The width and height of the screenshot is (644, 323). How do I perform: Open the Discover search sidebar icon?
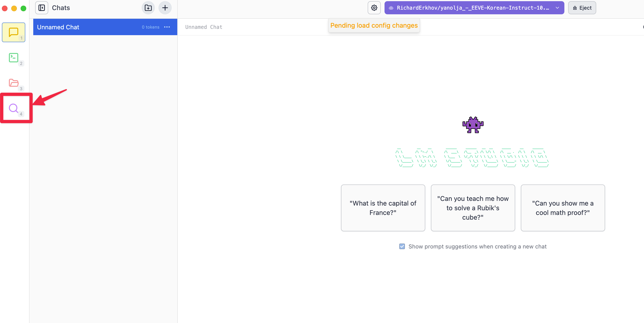13,108
